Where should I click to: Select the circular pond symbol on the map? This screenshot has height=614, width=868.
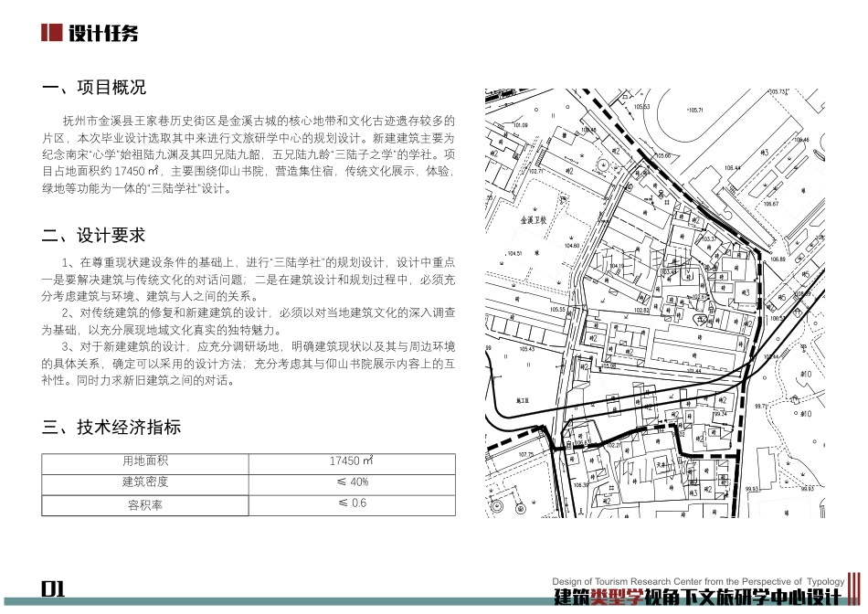point(603,165)
